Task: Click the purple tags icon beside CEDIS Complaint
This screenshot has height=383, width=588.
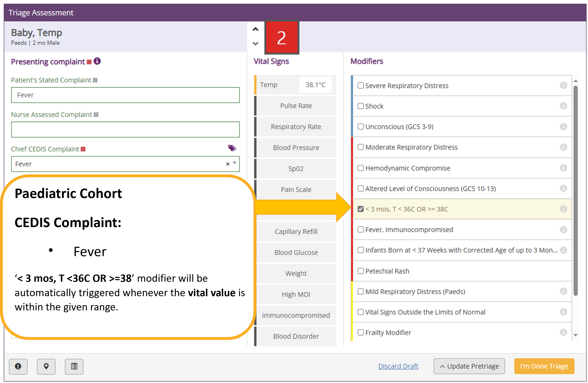Action: (232, 148)
